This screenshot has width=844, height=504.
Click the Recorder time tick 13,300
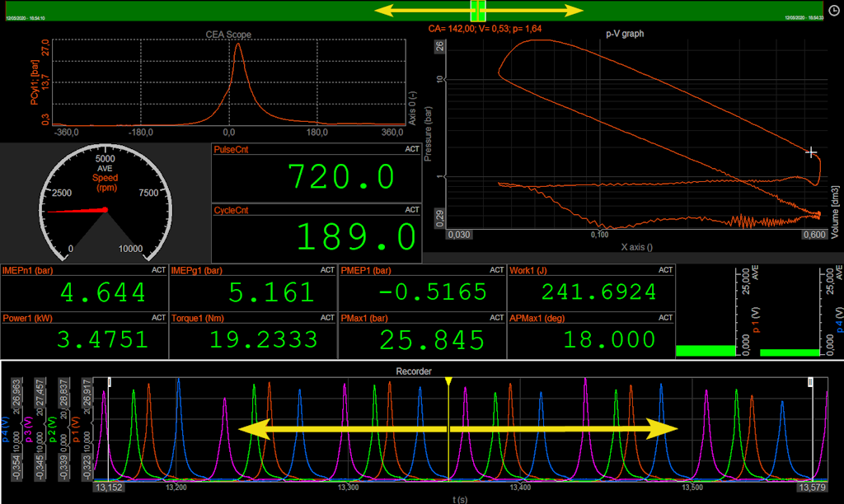(x=349, y=488)
